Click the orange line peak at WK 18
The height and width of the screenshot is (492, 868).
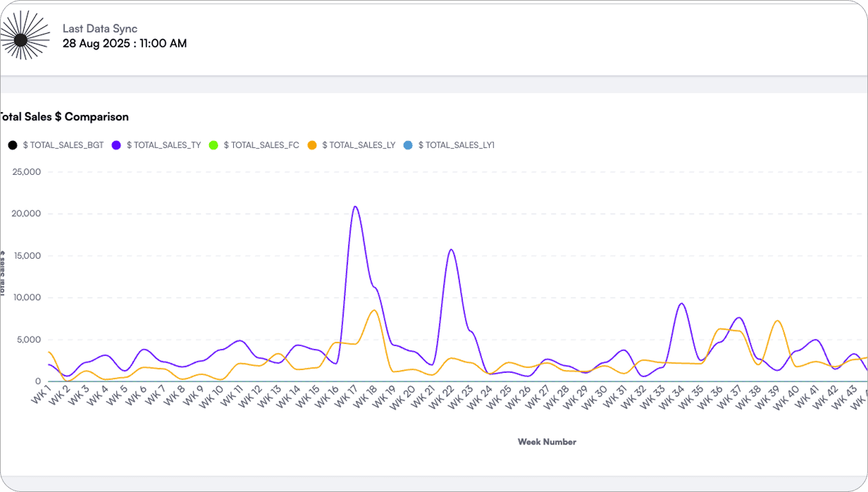[x=373, y=310]
